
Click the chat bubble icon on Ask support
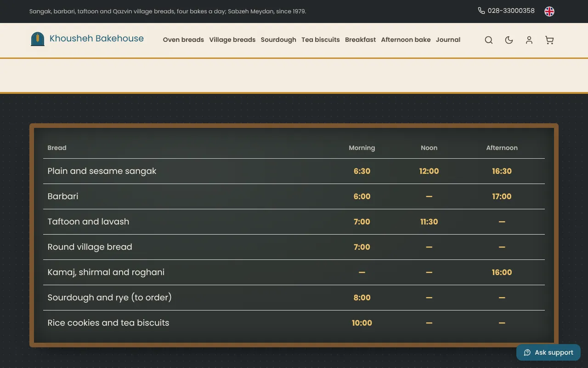coord(527,352)
